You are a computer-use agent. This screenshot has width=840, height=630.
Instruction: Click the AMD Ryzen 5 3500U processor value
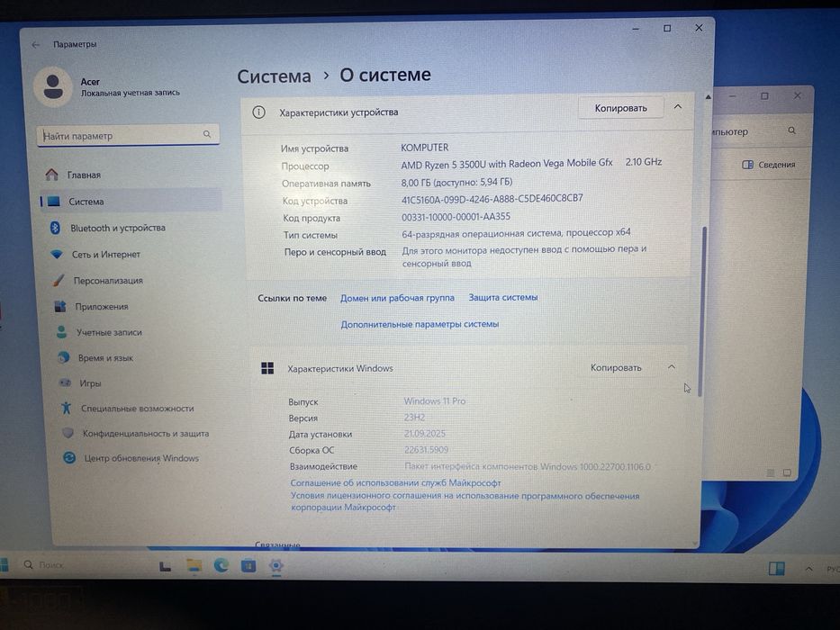pos(507,164)
